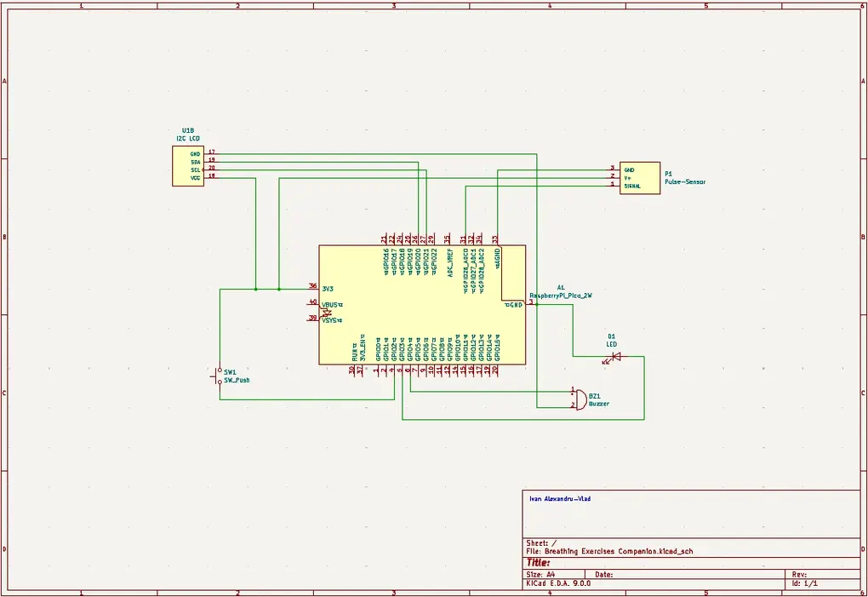Click the 'SW_Push' value label
Screen dimensions: 868x597
coord(237,381)
